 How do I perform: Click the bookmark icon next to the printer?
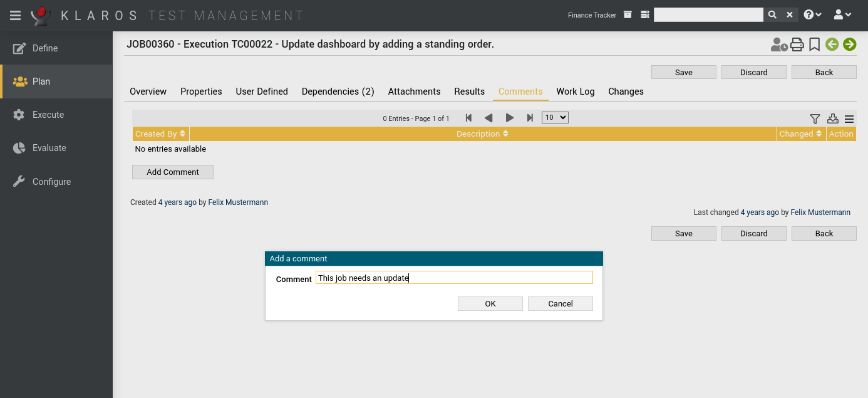tap(814, 45)
